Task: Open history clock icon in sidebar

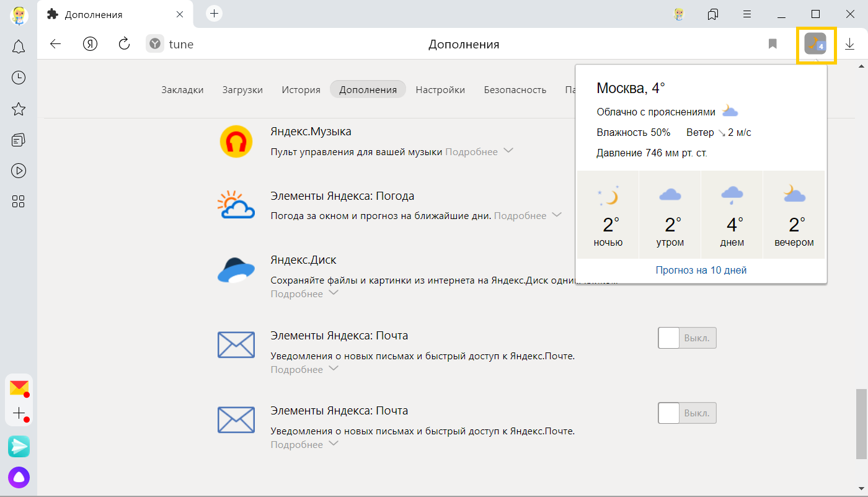Action: pyautogui.click(x=19, y=78)
